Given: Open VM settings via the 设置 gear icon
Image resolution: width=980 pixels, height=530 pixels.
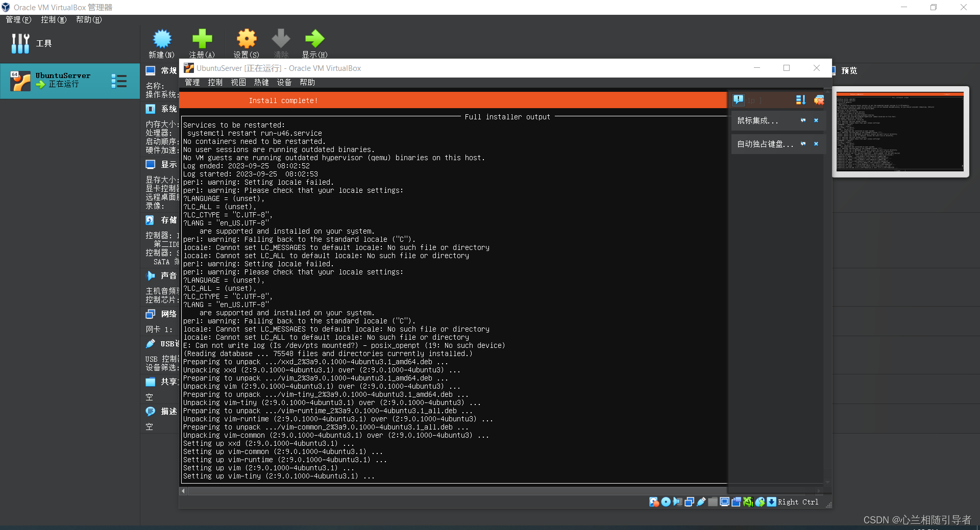Looking at the screenshot, I should click(x=246, y=43).
